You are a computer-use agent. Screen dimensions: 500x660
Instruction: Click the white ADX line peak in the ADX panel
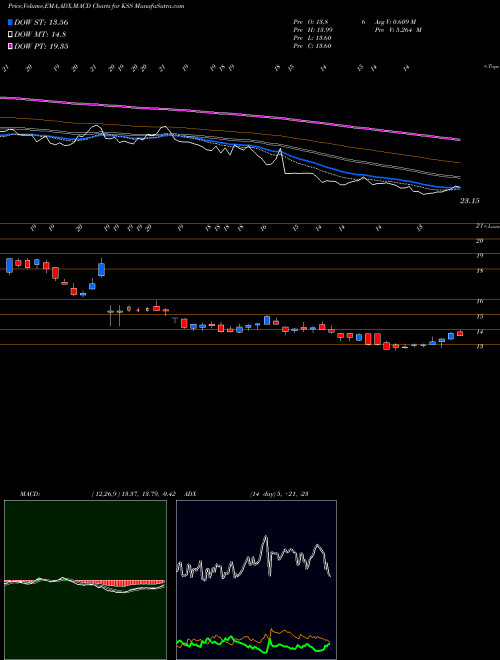265,537
